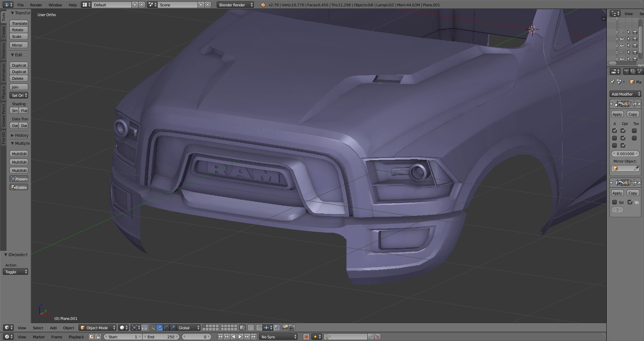Open the Global orientation dropdown
Image resolution: width=644 pixels, height=341 pixels.
point(189,328)
